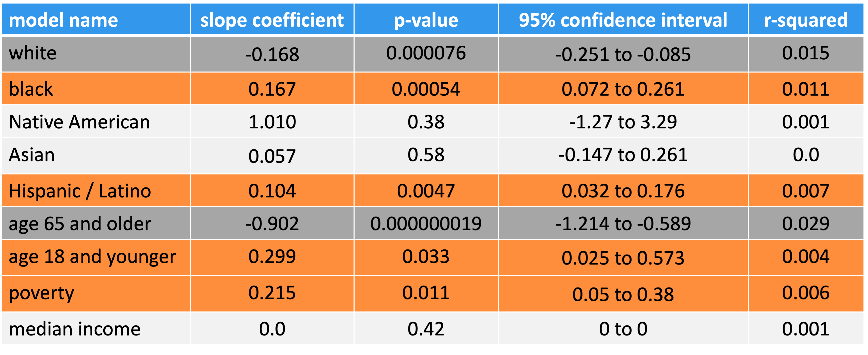Select the 'Hispanic / Latino' row label
The width and height of the screenshot is (868, 355).
pyautogui.click(x=80, y=191)
